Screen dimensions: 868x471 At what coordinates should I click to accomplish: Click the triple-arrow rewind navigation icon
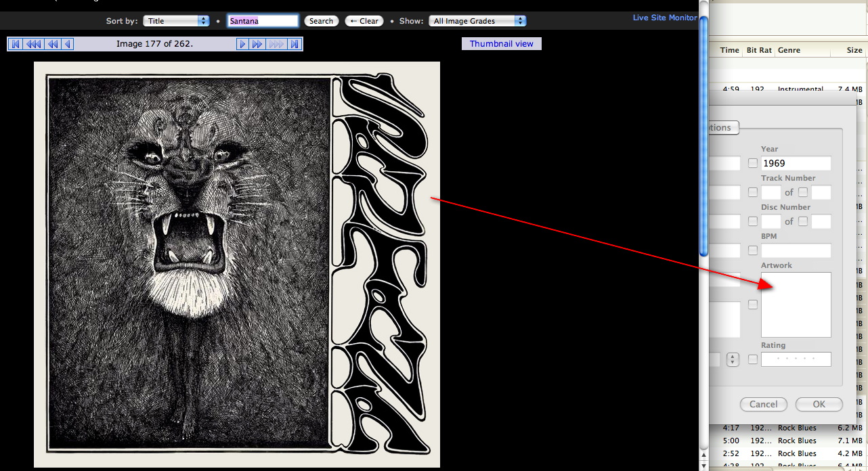pos(33,44)
